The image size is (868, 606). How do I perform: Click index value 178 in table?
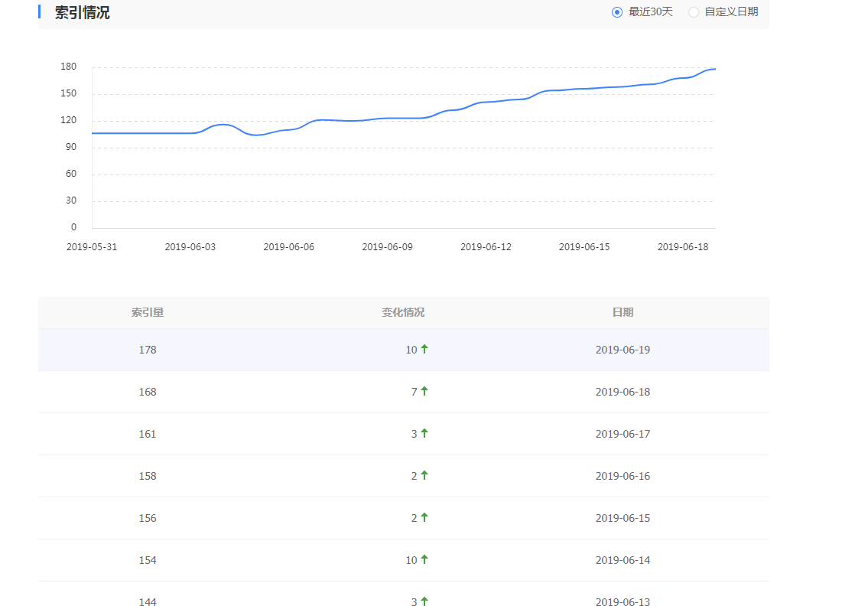148,350
